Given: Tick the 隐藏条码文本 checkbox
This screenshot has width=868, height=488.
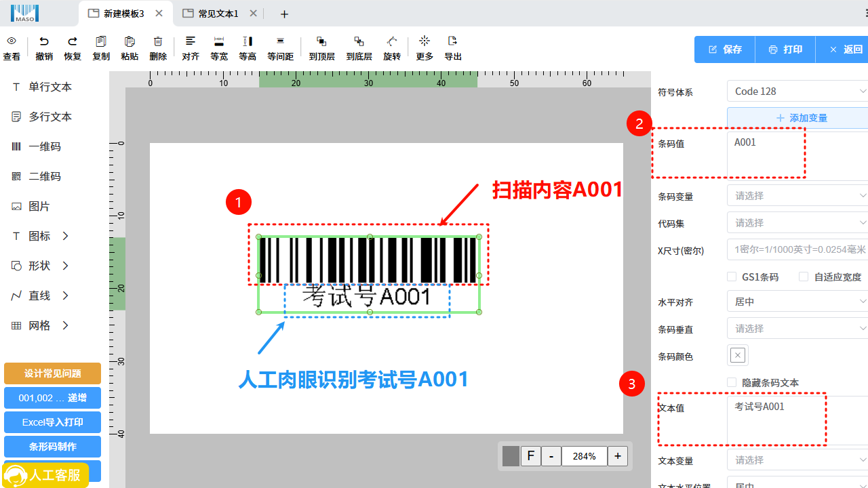Looking at the screenshot, I should point(732,382).
